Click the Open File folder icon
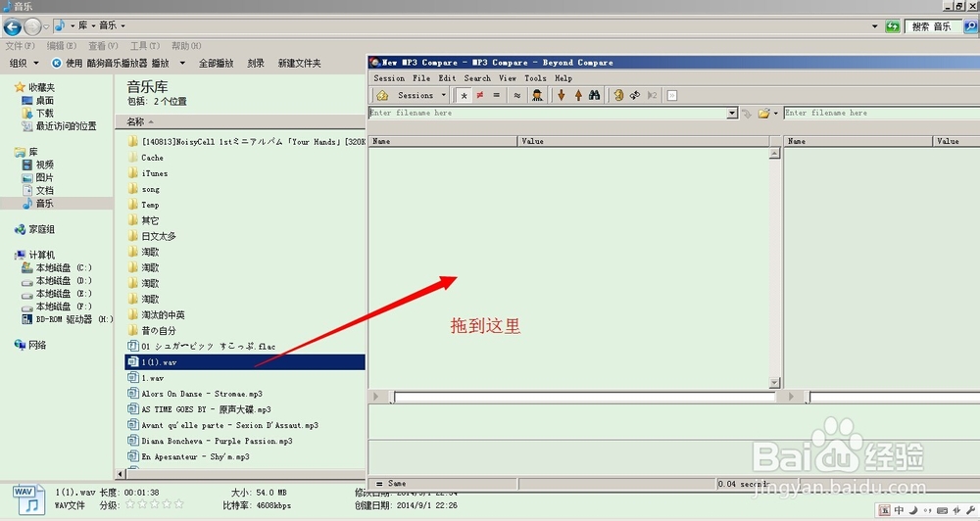Image resolution: width=980 pixels, height=521 pixels. pos(763,114)
